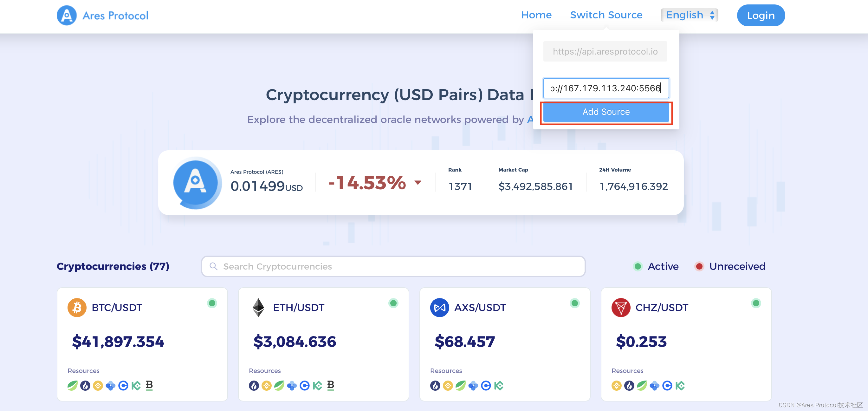Click Bitstamp B icon under BTC/USDT resources
This screenshot has width=868, height=411.
pyautogui.click(x=149, y=385)
